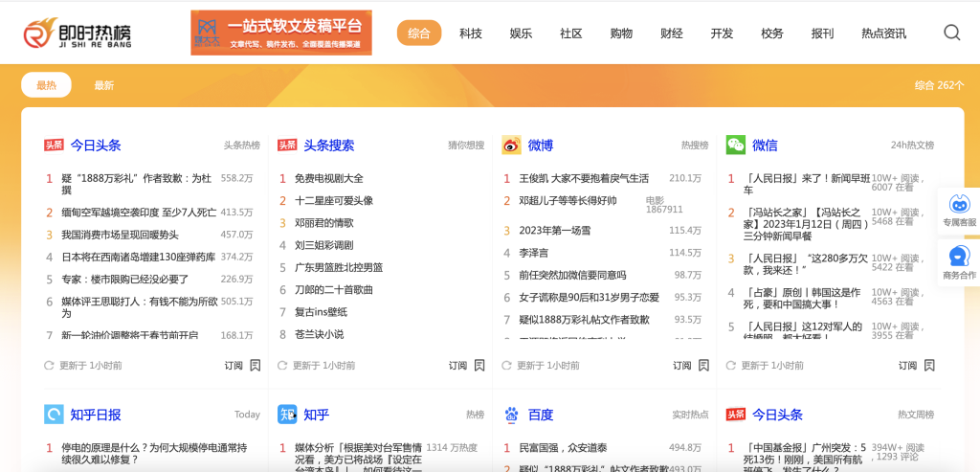Open 李泽言 Weibo topic
The width and height of the screenshot is (980, 472).
pyautogui.click(x=534, y=253)
